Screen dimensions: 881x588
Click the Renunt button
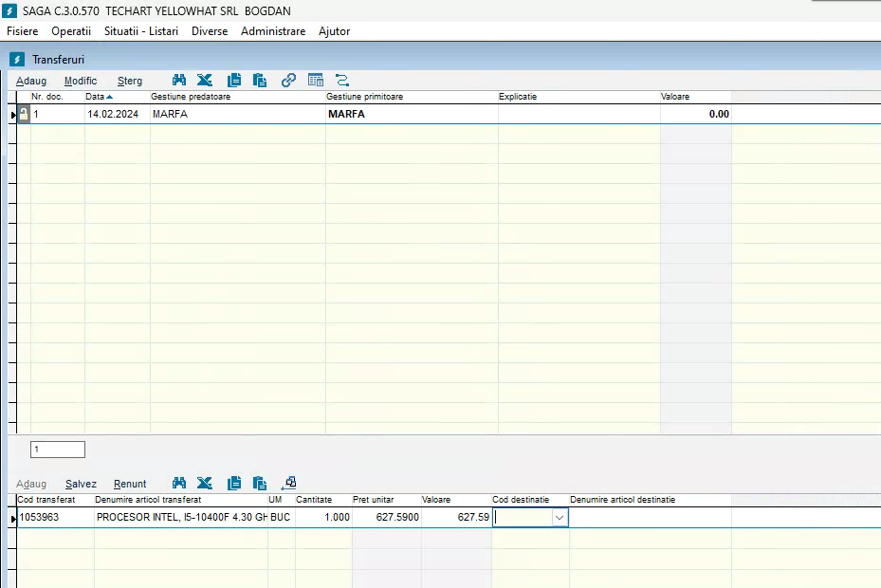coord(130,484)
